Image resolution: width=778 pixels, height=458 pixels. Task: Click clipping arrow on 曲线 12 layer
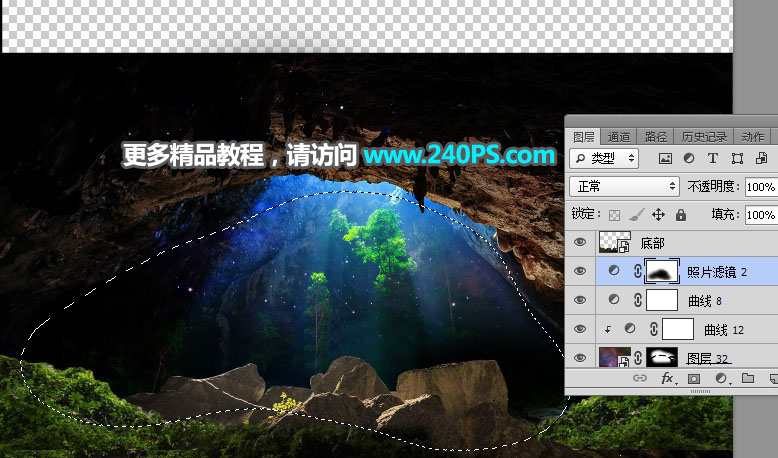click(x=607, y=329)
